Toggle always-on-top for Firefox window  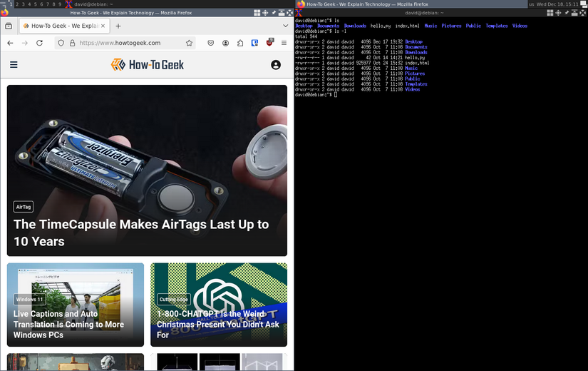[282, 13]
